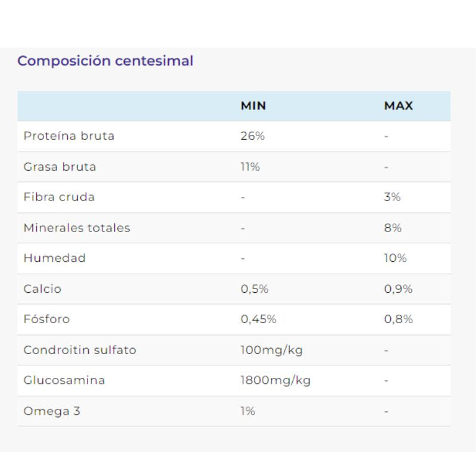This screenshot has height=476, width=476.
Task: Select the Glucosamina row label
Action: [x=64, y=380]
